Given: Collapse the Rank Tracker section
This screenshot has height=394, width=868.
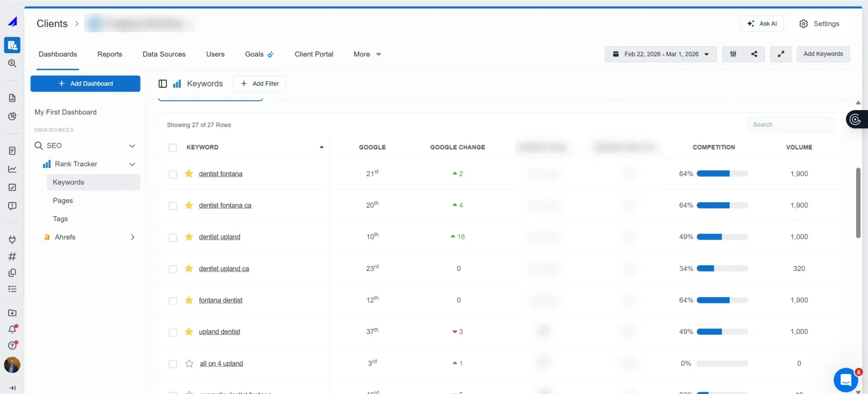Looking at the screenshot, I should point(132,164).
